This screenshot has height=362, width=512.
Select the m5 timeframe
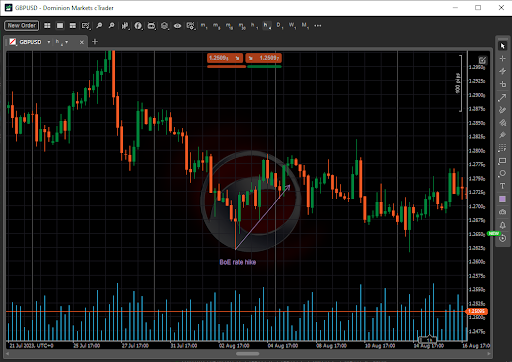tap(216, 26)
